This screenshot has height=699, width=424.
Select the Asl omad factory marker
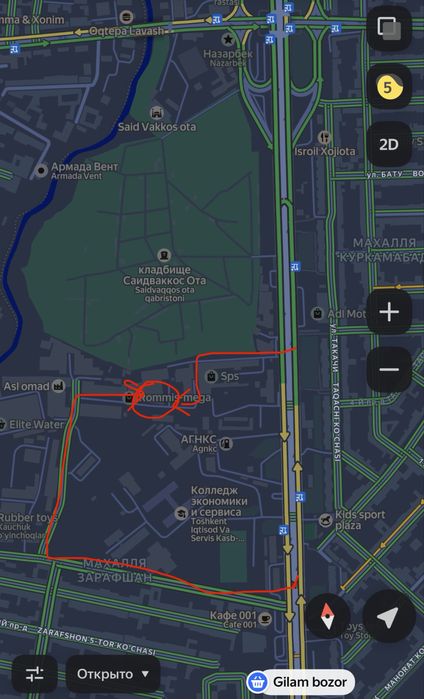click(58, 386)
